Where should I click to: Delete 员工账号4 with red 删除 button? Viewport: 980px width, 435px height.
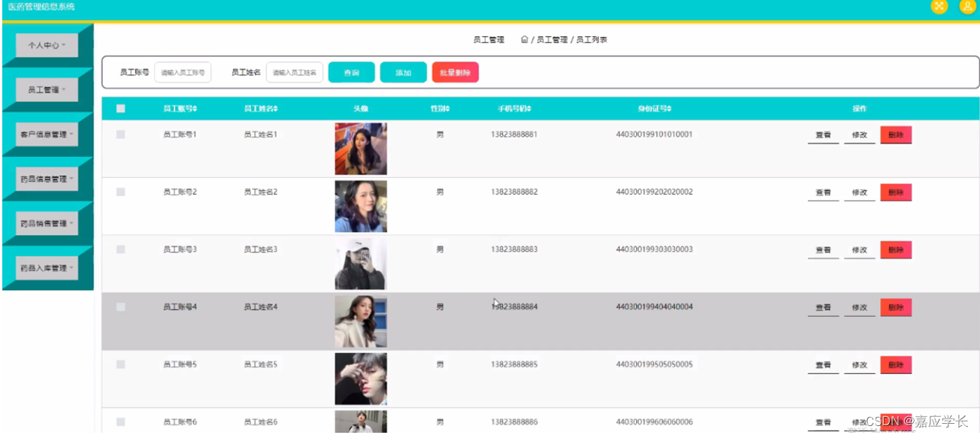click(x=896, y=307)
